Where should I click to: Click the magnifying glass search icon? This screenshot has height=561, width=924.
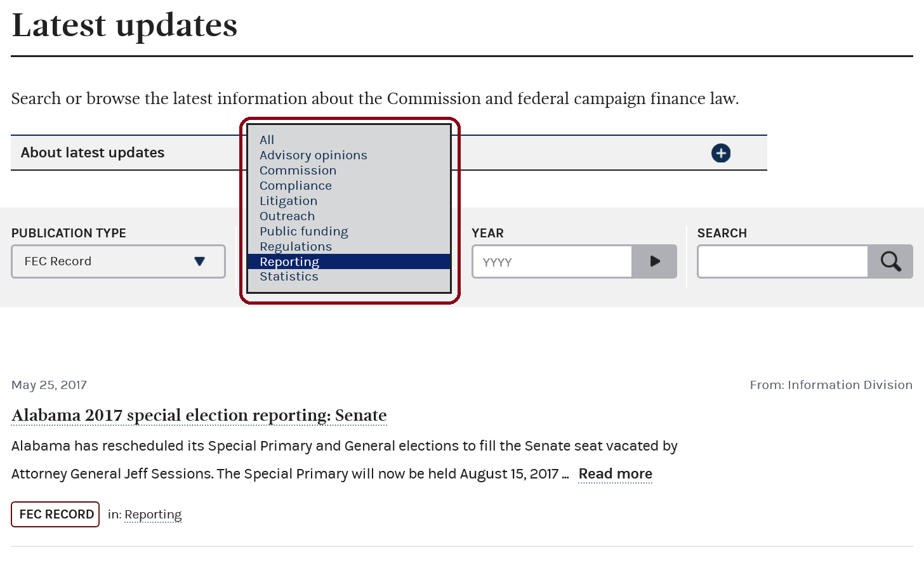890,261
